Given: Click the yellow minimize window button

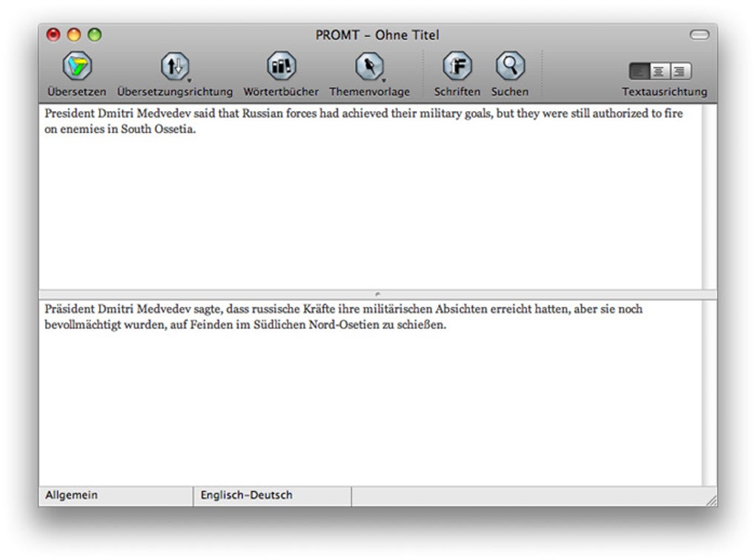Looking at the screenshot, I should (x=74, y=35).
